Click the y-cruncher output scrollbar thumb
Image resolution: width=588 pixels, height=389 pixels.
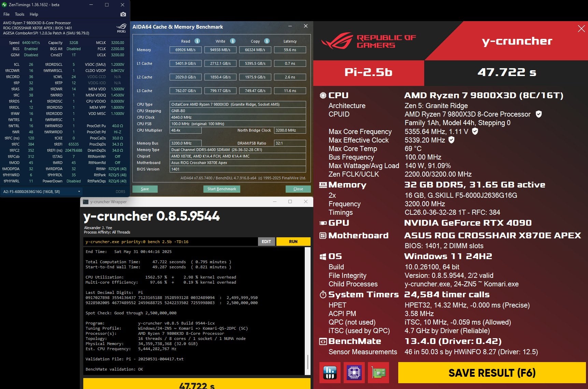pos(308,362)
